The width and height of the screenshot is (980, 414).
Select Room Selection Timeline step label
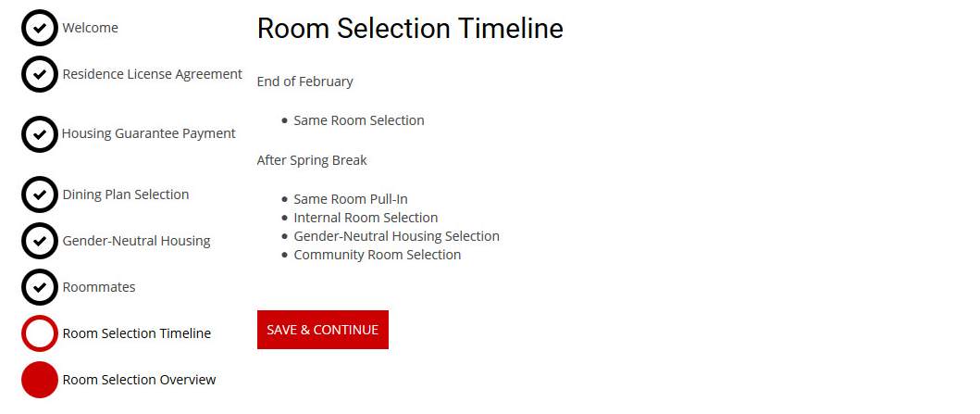tap(136, 333)
